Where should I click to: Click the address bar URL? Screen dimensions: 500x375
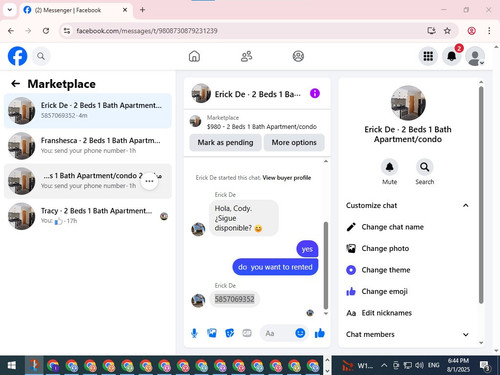tap(147, 31)
